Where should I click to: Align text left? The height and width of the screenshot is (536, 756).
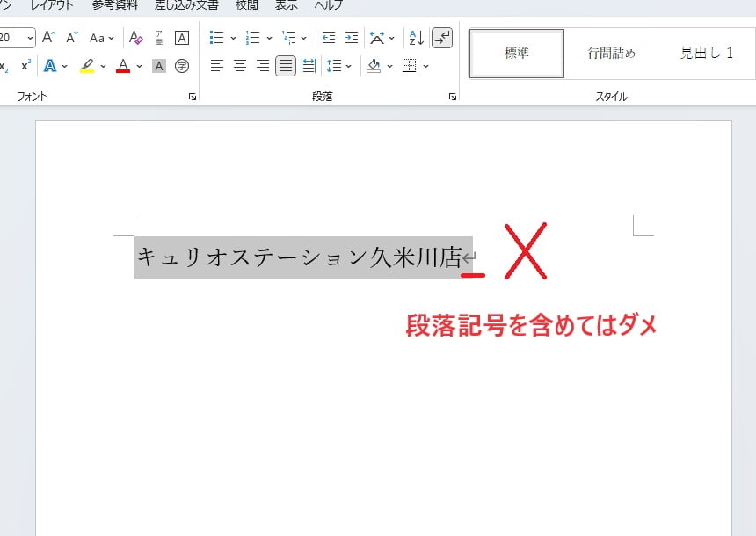pos(217,66)
